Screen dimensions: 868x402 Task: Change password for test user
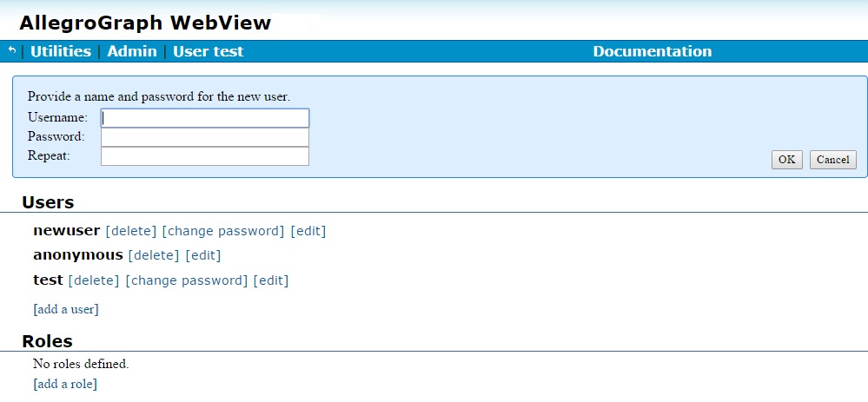[187, 280]
